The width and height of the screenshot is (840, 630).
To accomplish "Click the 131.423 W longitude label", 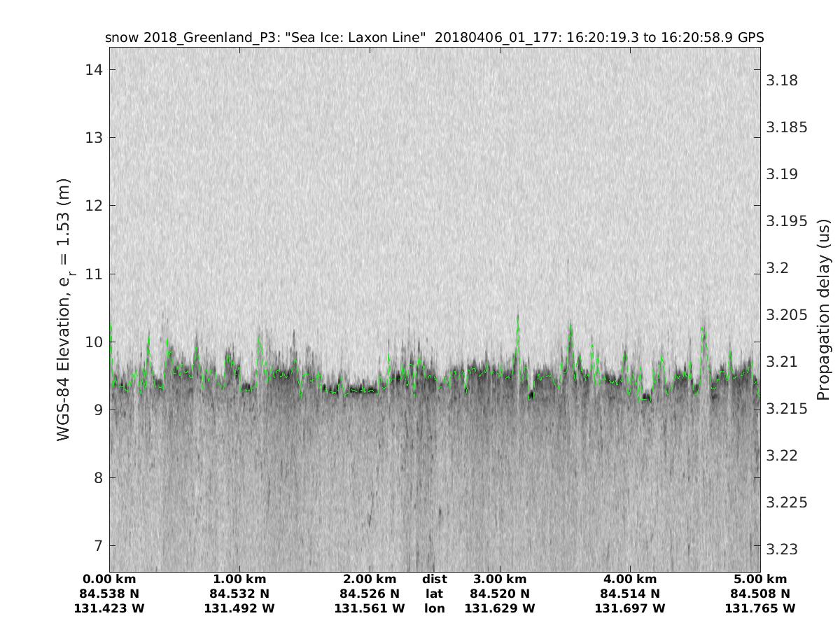I will [x=109, y=608].
